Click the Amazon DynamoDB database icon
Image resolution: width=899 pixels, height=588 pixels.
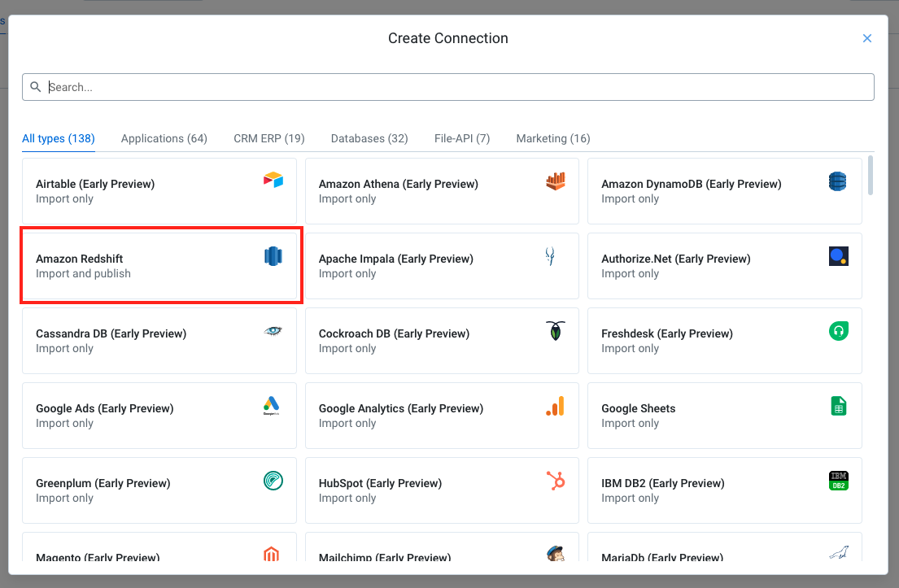[838, 181]
